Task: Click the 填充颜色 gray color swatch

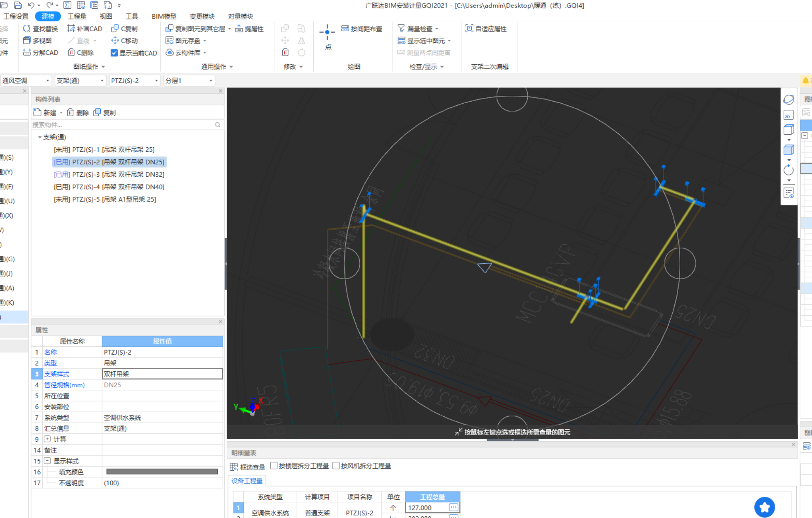Action: [162, 472]
